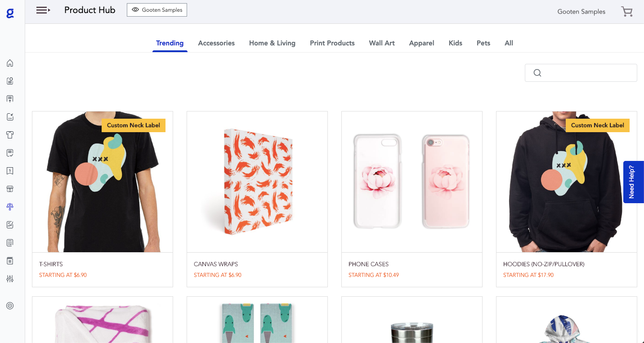This screenshot has height=343, width=644.
Task: Select the Wall Art tab
Action: pyautogui.click(x=382, y=43)
